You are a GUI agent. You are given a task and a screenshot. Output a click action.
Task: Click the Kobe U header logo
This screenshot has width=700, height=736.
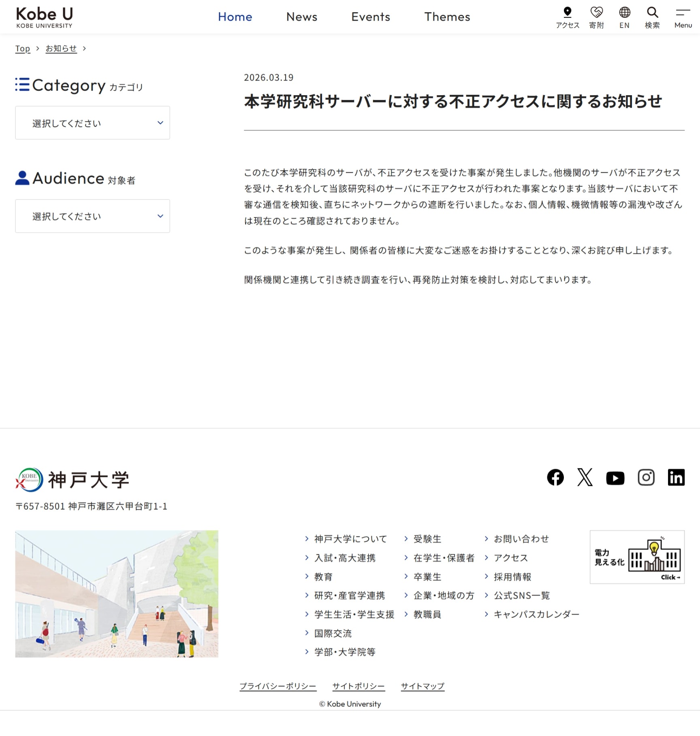[x=45, y=17]
